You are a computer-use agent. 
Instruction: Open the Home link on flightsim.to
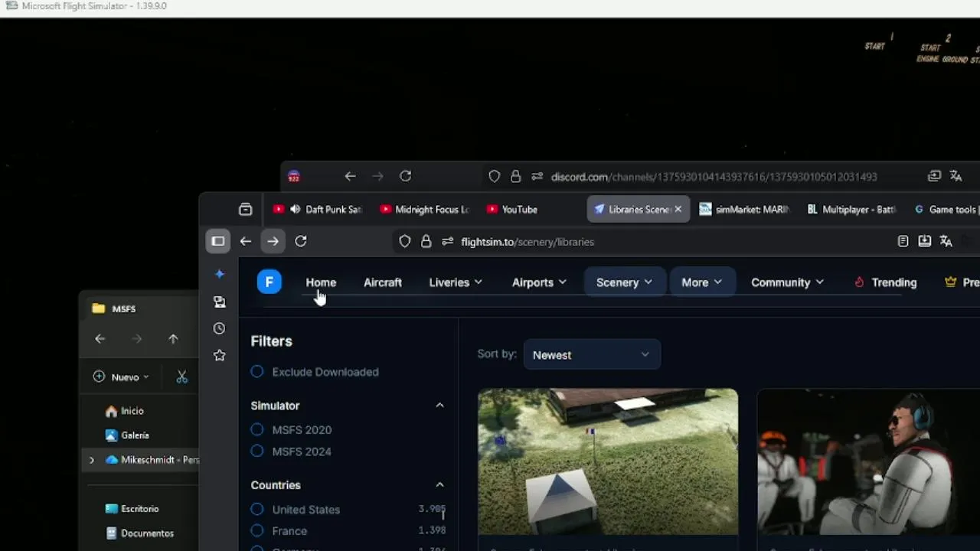point(321,282)
